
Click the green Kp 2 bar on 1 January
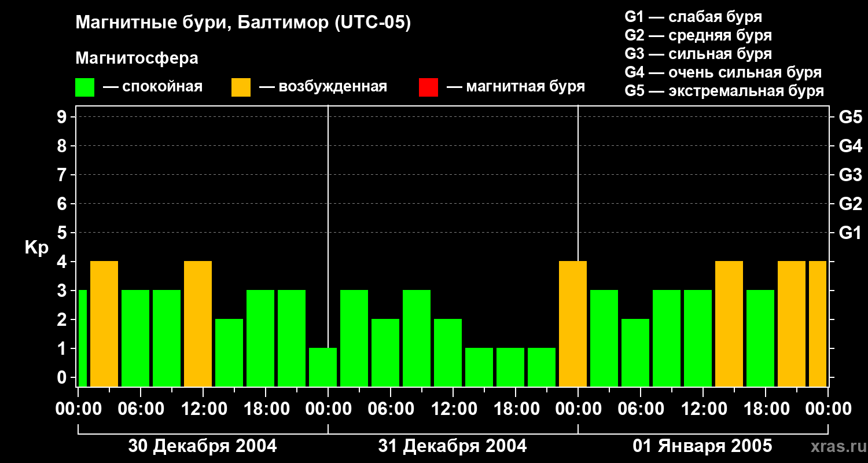(635, 352)
